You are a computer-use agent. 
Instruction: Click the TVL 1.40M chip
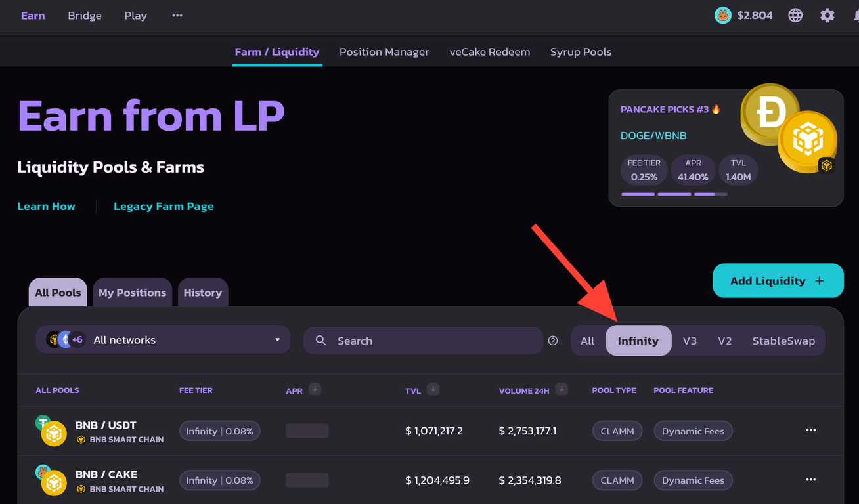[738, 170]
